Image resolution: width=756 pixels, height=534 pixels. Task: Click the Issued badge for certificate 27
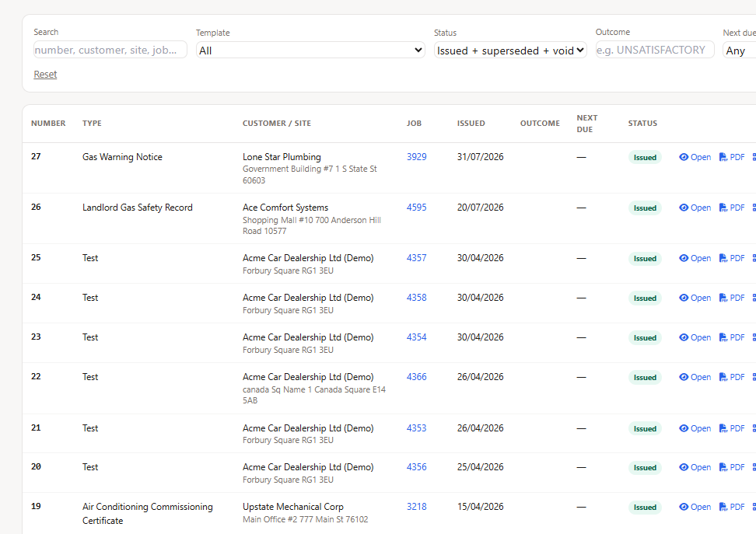coord(645,158)
